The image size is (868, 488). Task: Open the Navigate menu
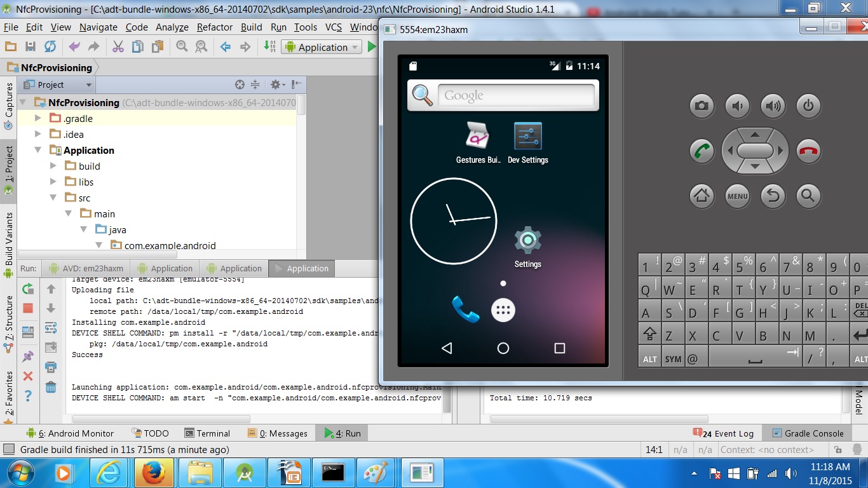pyautogui.click(x=98, y=27)
